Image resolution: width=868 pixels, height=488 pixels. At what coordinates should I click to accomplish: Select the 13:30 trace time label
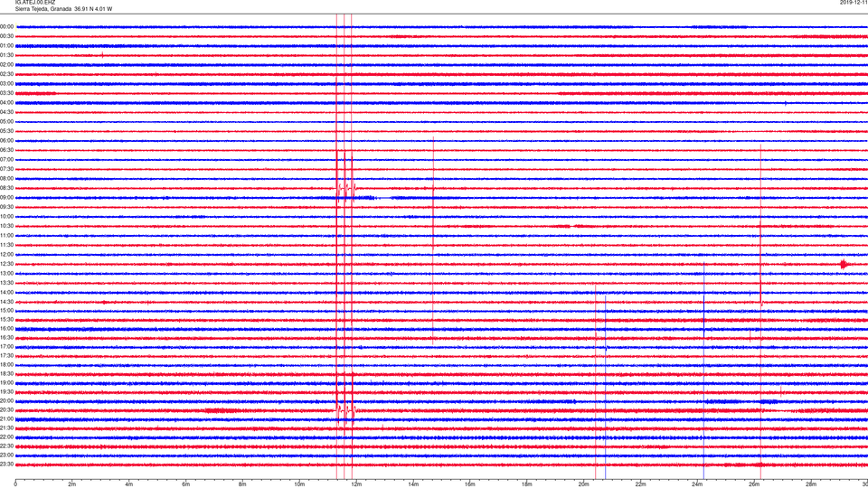tap(6, 283)
